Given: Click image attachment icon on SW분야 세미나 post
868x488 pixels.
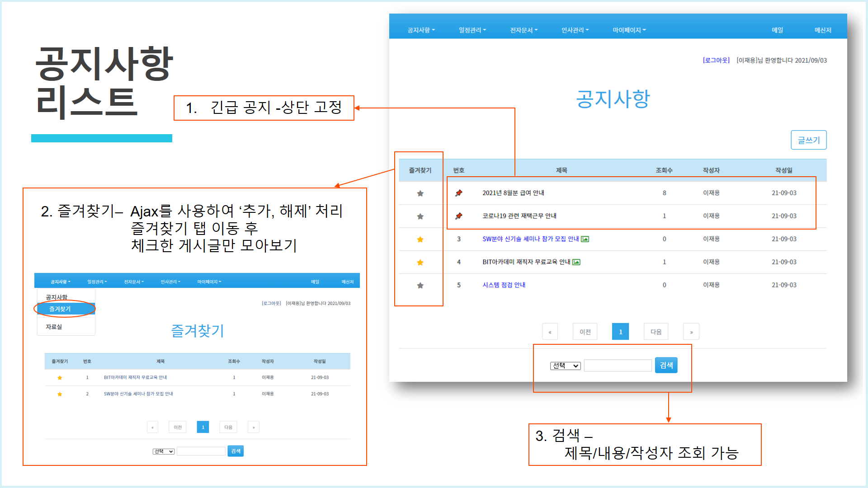Looking at the screenshot, I should pyautogui.click(x=585, y=239).
